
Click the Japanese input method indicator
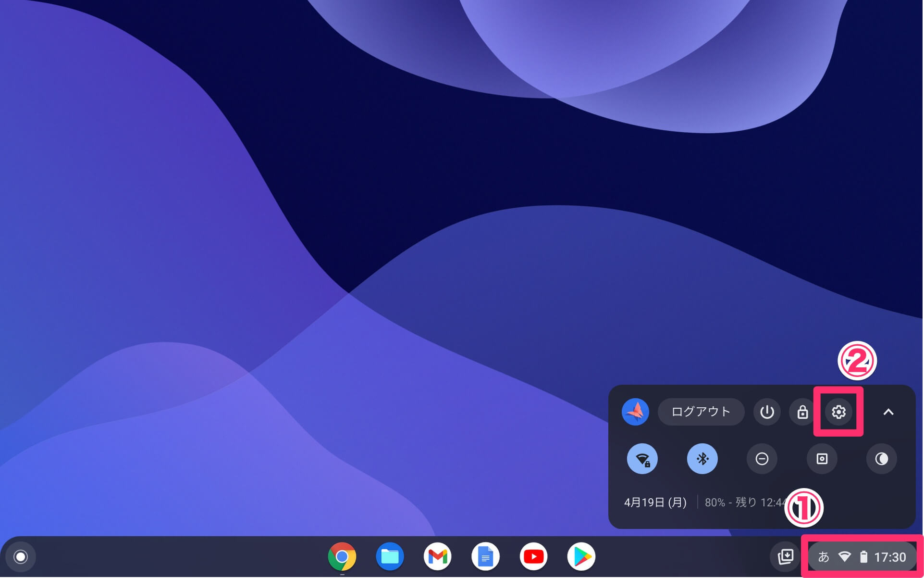[x=824, y=557]
